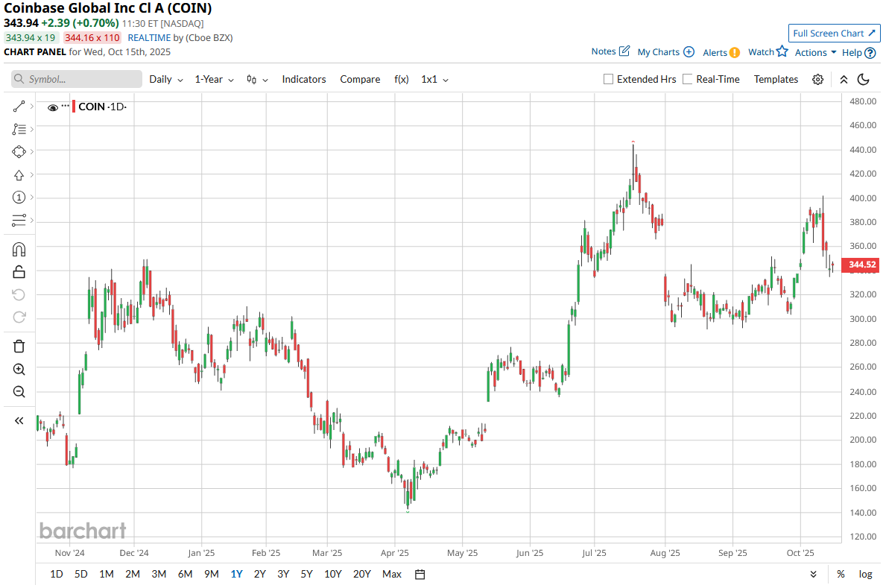Click the Full Screen Chart button
Image resolution: width=886 pixels, height=588 pixels.
point(834,33)
